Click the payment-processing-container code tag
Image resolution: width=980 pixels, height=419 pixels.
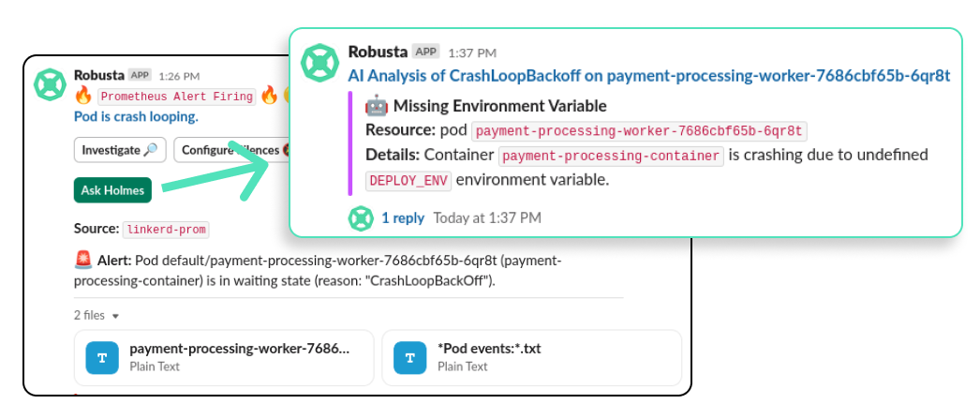coord(611,156)
